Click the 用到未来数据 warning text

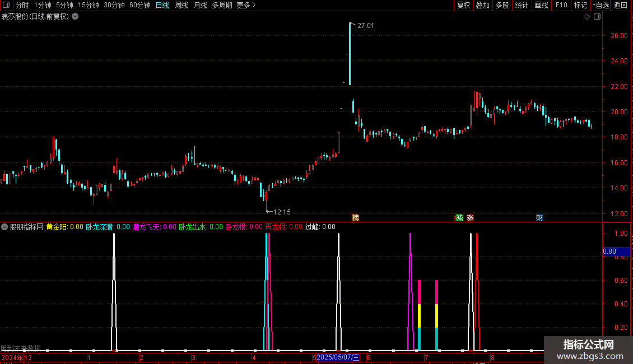tap(21, 348)
